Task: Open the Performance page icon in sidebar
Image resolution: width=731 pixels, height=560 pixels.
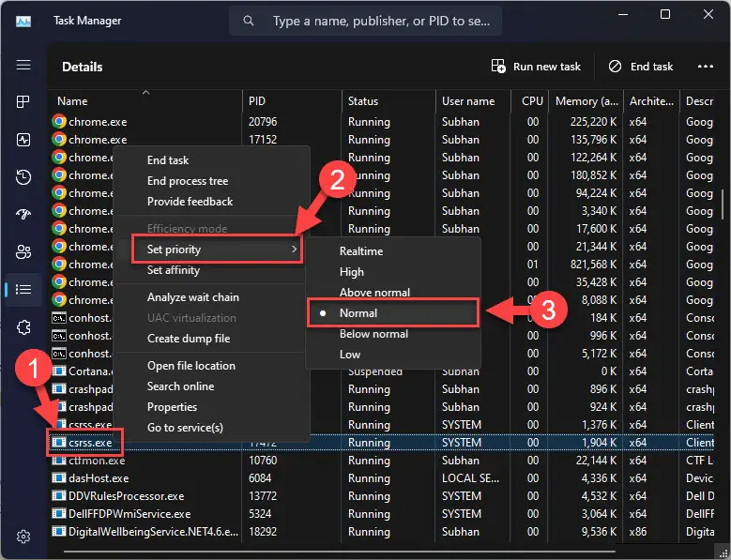Action: (x=23, y=140)
